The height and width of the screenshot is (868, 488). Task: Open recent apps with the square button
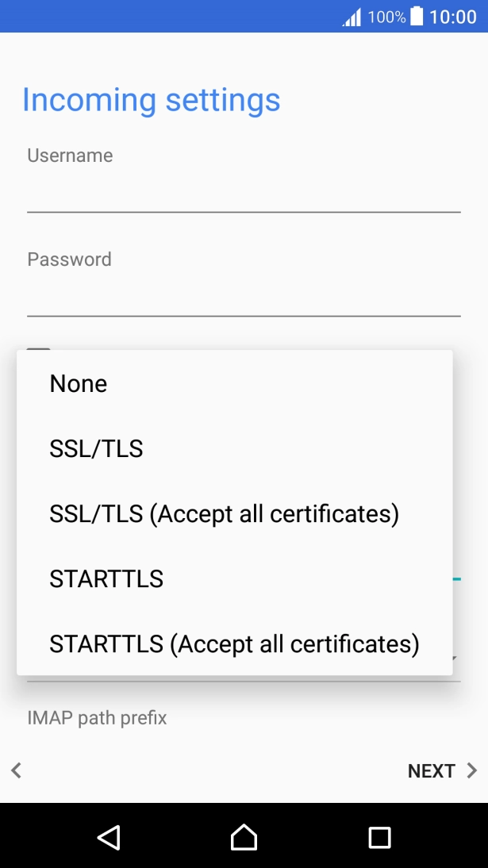[379, 837]
